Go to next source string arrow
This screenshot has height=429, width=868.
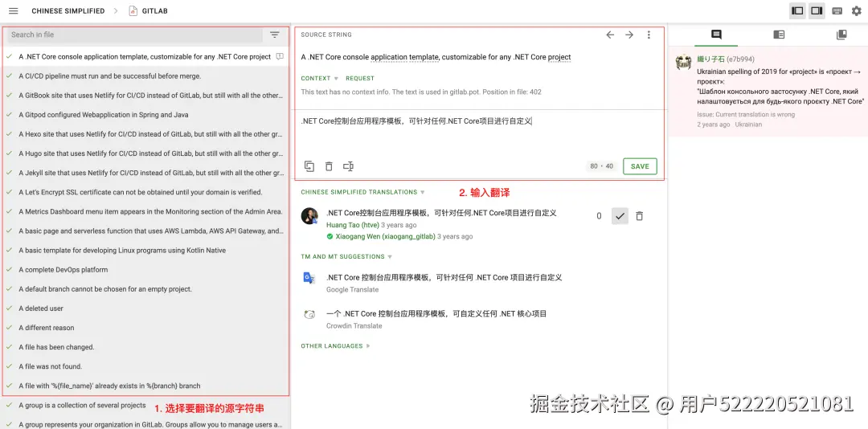click(629, 35)
